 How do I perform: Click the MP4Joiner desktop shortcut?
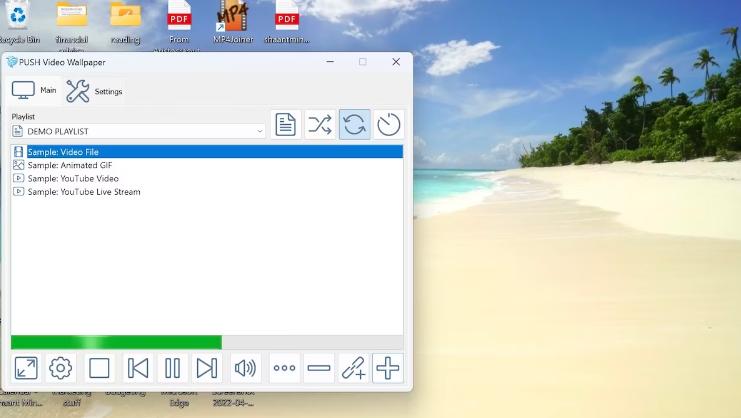click(x=233, y=22)
